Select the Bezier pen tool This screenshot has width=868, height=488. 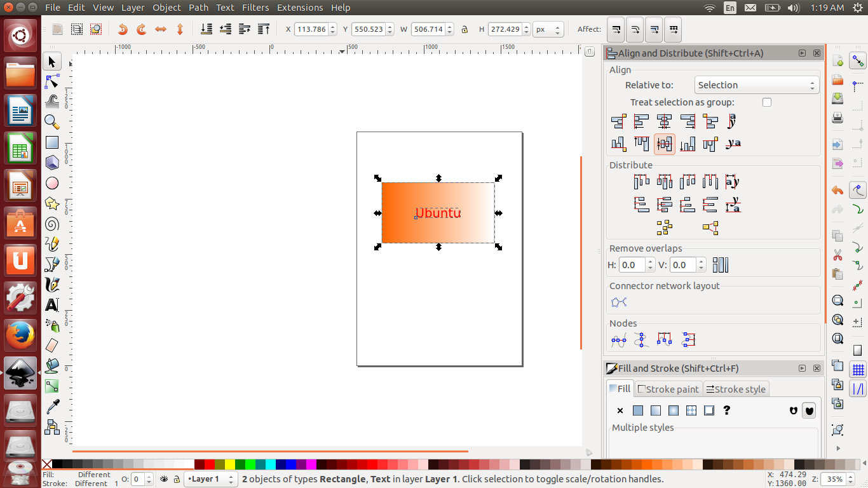click(x=52, y=264)
